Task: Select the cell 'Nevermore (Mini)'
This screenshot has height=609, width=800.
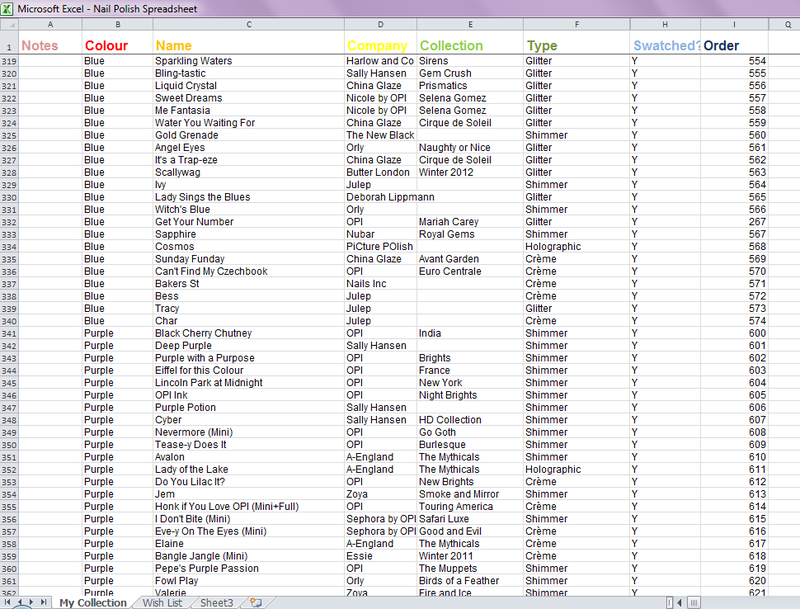Action: tap(248, 432)
